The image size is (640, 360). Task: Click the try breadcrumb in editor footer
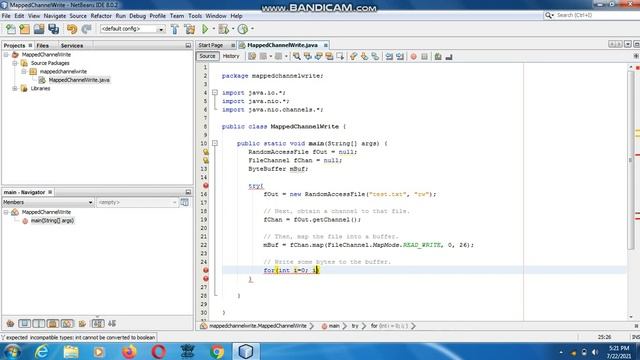coord(355,326)
